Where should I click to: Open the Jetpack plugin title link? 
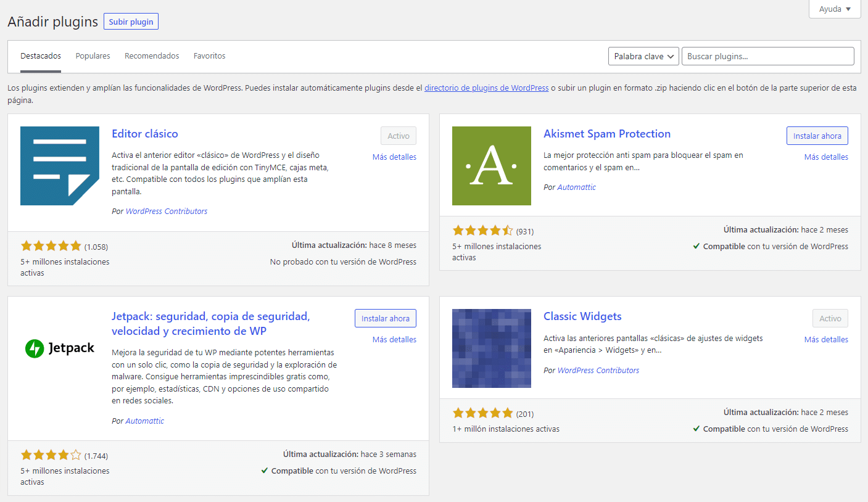click(x=211, y=324)
